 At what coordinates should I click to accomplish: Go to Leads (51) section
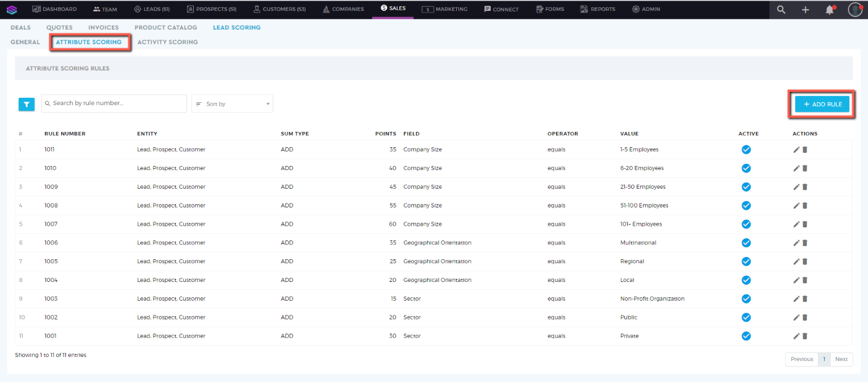point(152,9)
